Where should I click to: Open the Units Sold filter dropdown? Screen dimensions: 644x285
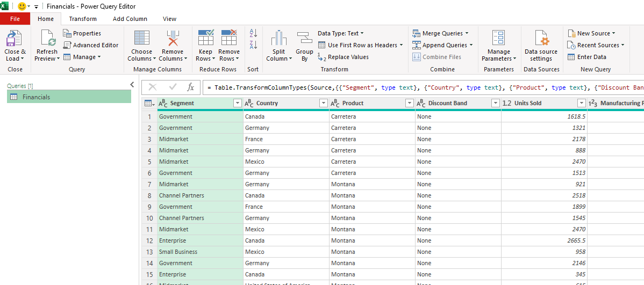coord(581,104)
